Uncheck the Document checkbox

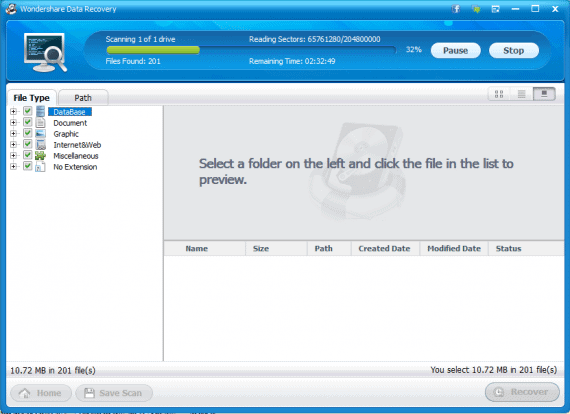point(28,122)
